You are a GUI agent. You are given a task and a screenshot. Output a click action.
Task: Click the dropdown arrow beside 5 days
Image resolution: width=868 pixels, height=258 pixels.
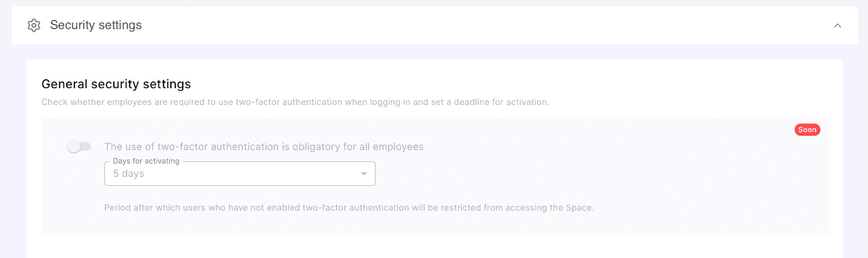coord(364,174)
